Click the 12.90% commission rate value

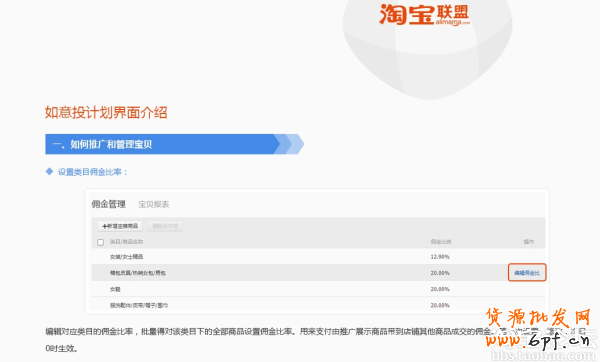(440, 257)
